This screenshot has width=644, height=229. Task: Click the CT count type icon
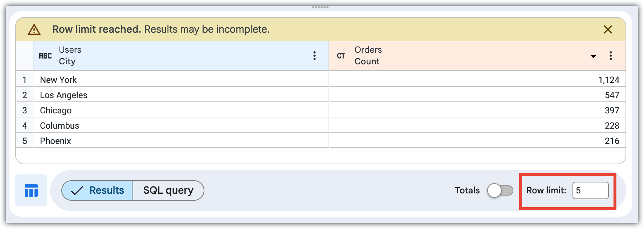coord(341,56)
